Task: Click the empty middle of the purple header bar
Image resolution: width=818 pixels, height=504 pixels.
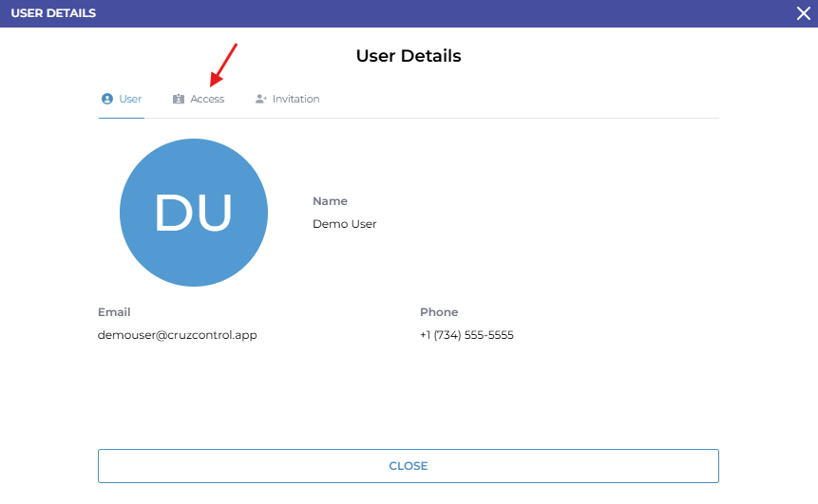Action: coord(428,13)
